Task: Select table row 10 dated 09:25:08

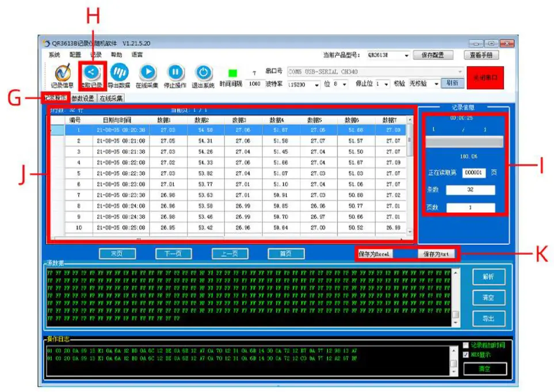Action: coord(228,228)
